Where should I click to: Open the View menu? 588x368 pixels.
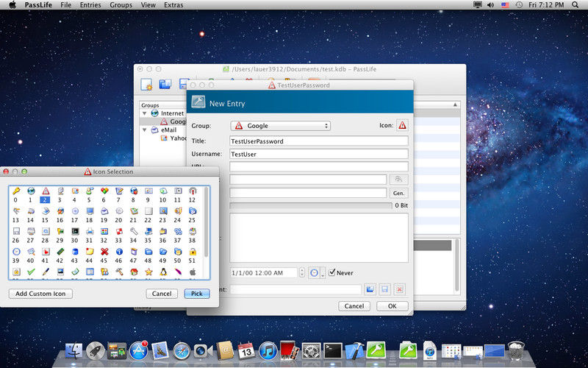(x=148, y=5)
